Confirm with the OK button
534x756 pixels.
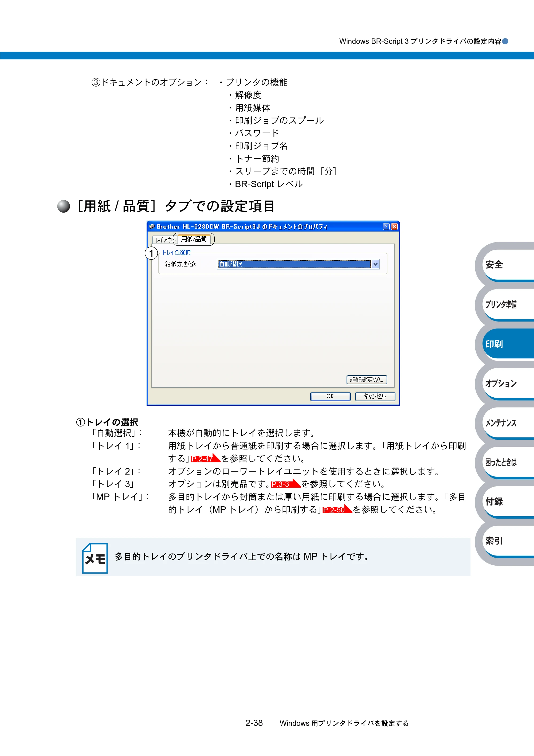[330, 397]
